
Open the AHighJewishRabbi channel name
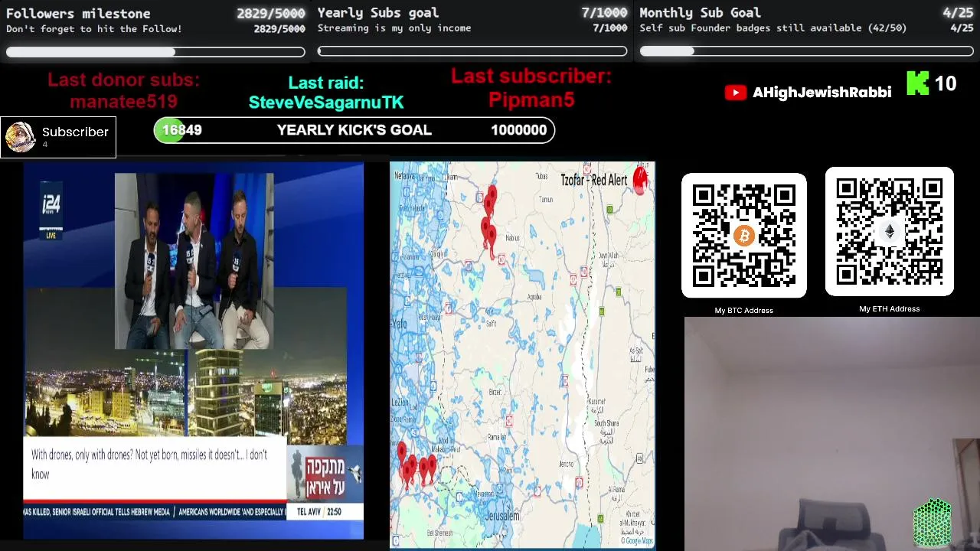coord(822,93)
